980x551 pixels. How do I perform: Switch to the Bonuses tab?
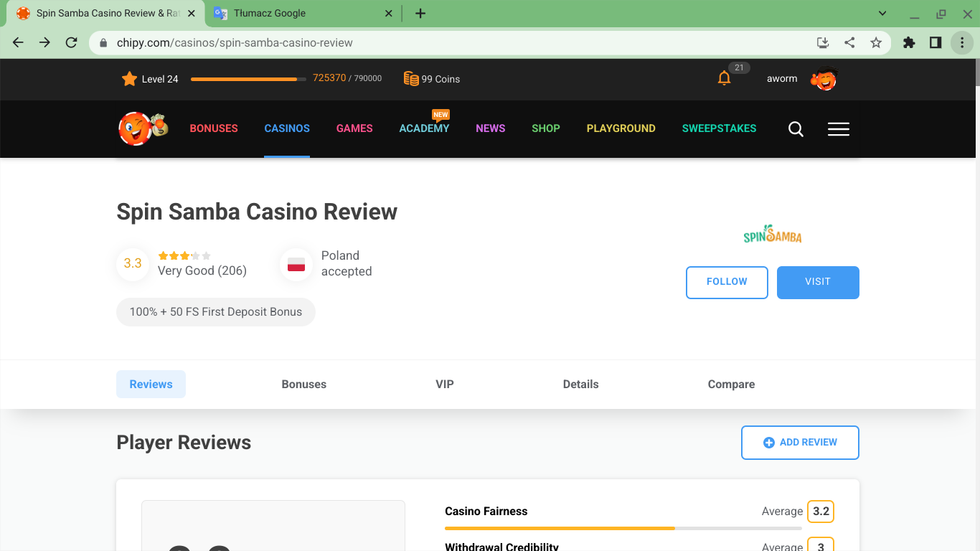(303, 385)
